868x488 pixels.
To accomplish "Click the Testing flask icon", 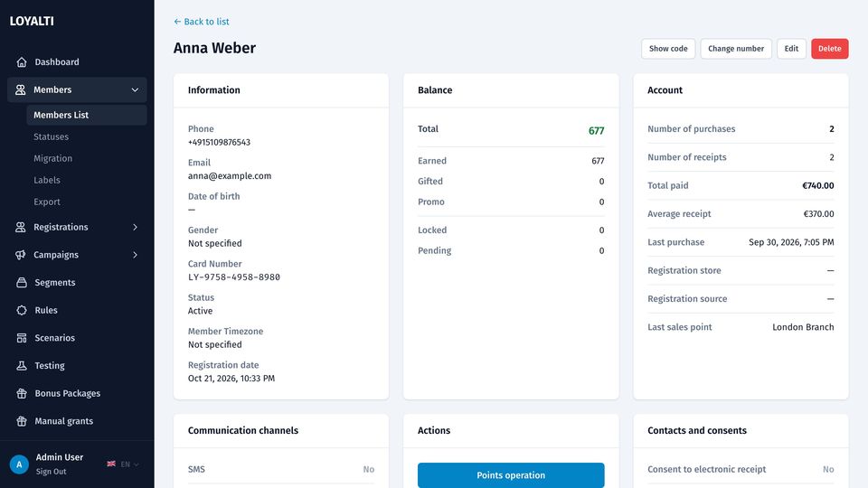I will click(22, 365).
